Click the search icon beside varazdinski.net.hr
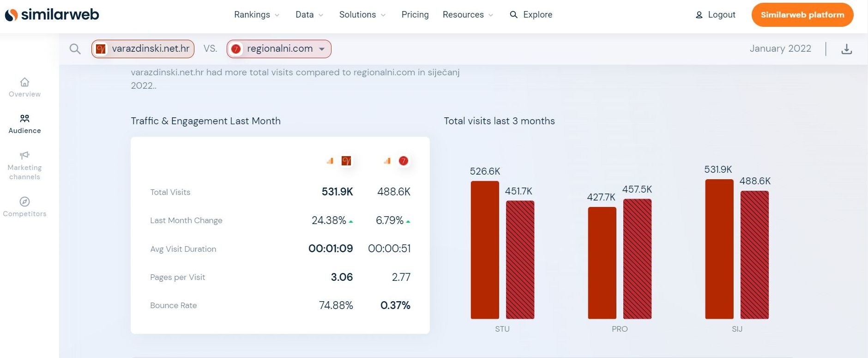This screenshot has height=358, width=868. click(x=75, y=49)
